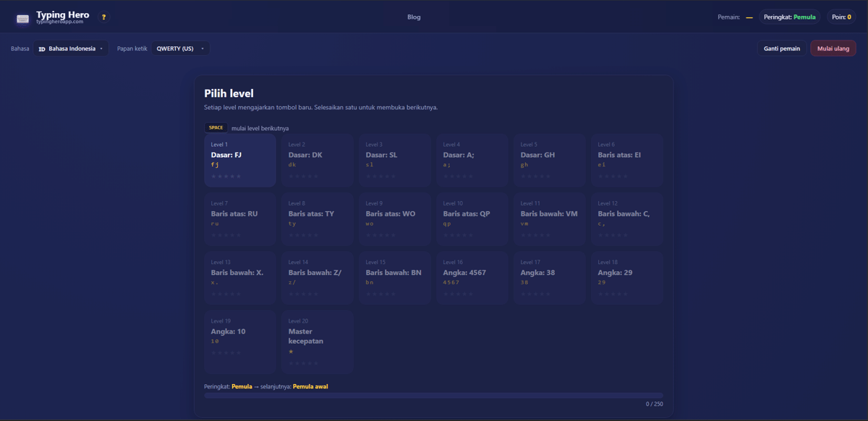Click the 'mulai level berikutnya' hint text

(260, 128)
